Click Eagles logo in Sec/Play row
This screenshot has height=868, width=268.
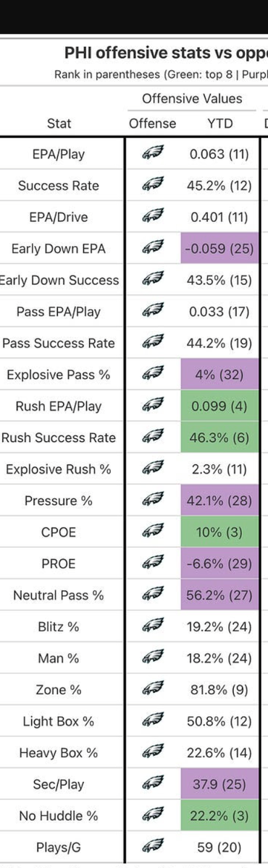pyautogui.click(x=153, y=784)
